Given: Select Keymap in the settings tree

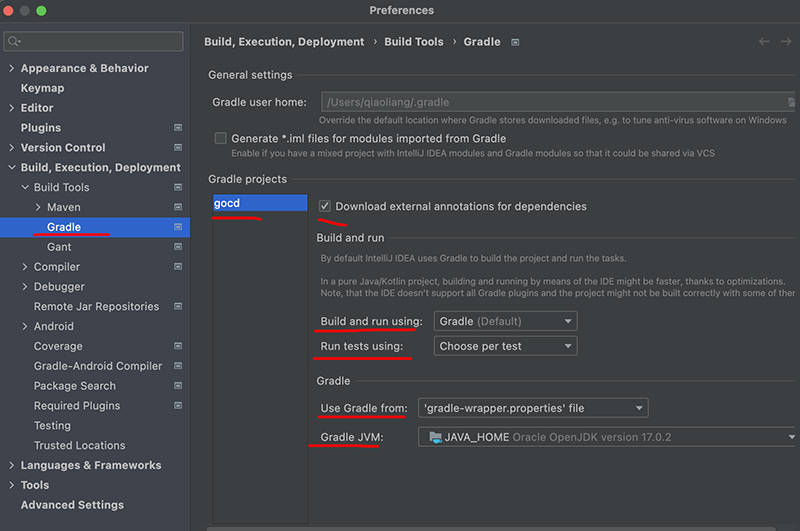Looking at the screenshot, I should coord(42,88).
